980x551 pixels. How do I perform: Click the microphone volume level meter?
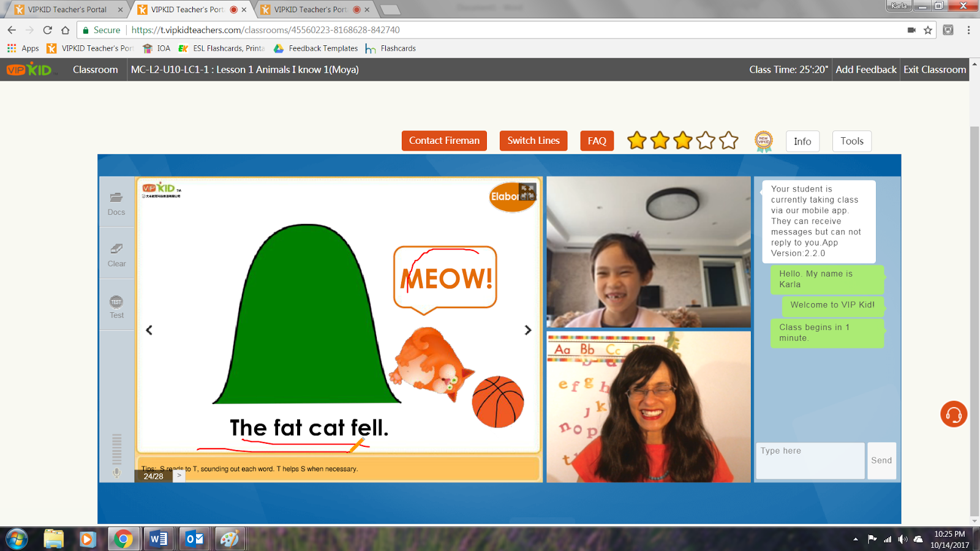coord(116,449)
